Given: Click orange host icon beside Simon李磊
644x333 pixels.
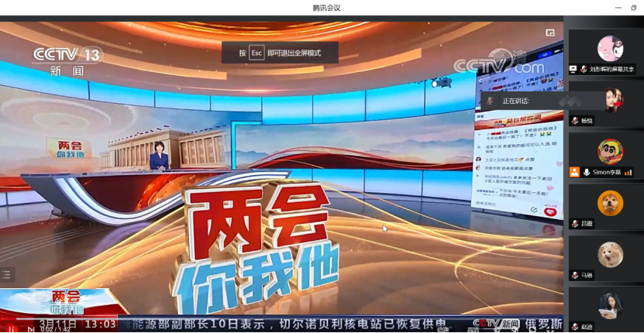Looking at the screenshot, I should click(574, 172).
